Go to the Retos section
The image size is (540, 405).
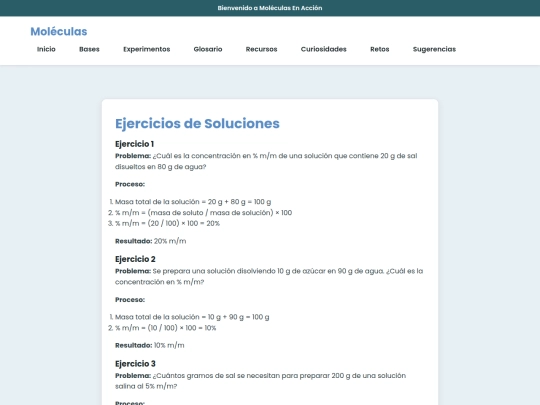[380, 49]
